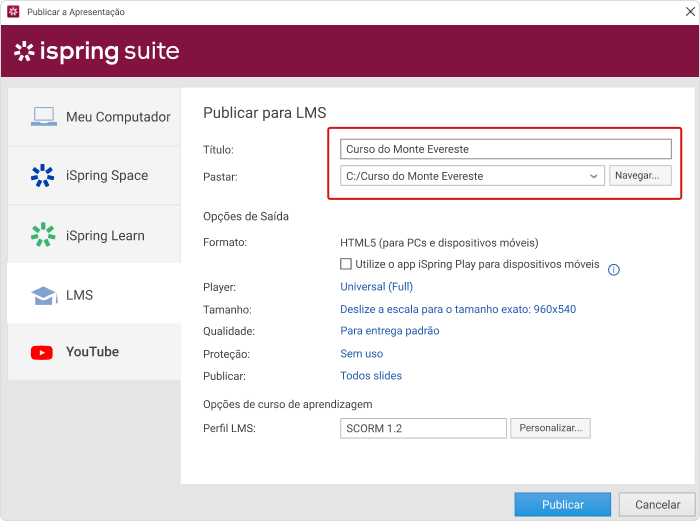Close the Publicar a Apresentação dialog
This screenshot has height=521, width=700.
pos(690,12)
